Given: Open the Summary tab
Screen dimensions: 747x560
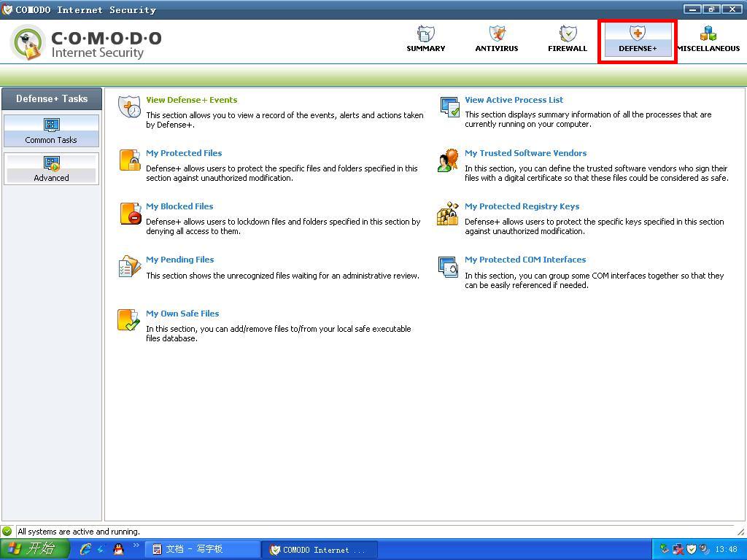Looking at the screenshot, I should 425,39.
